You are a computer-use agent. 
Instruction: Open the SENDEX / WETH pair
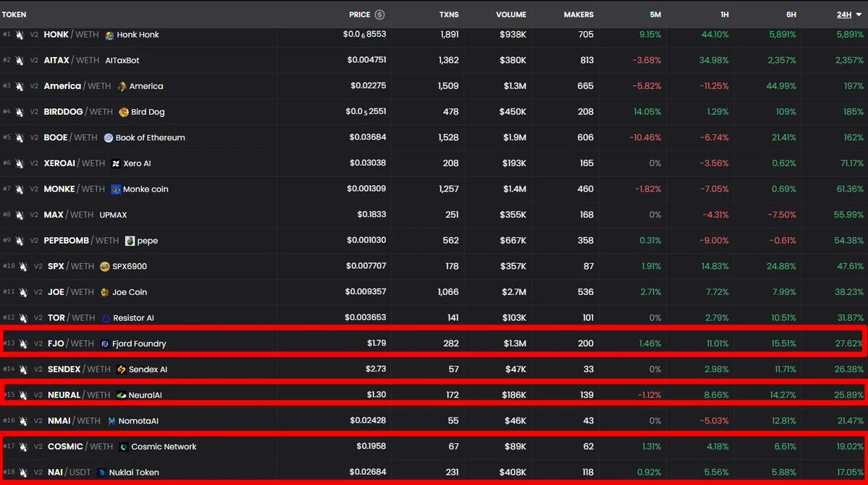pos(80,369)
